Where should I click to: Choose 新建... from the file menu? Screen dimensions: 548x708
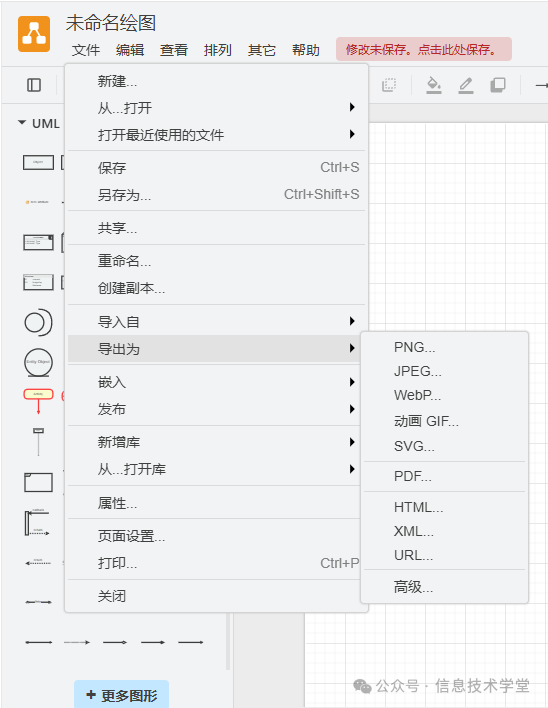coord(216,81)
